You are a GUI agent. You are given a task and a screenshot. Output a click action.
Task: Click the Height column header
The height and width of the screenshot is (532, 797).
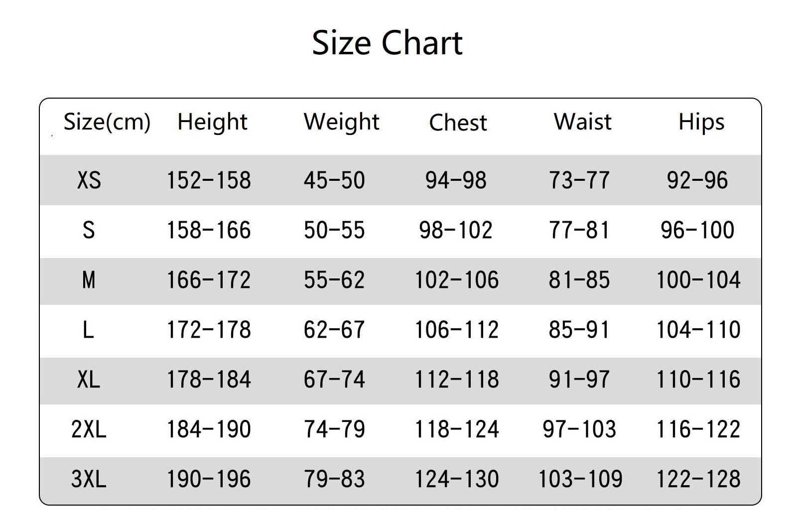[212, 122]
